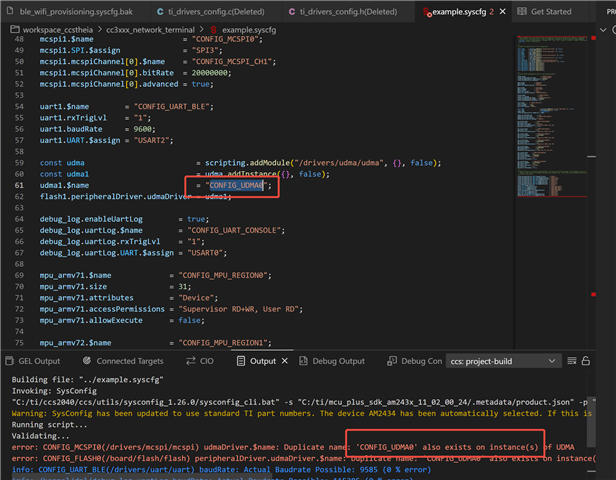
Task: Click the Connected Targets tab icon
Action: (87, 360)
